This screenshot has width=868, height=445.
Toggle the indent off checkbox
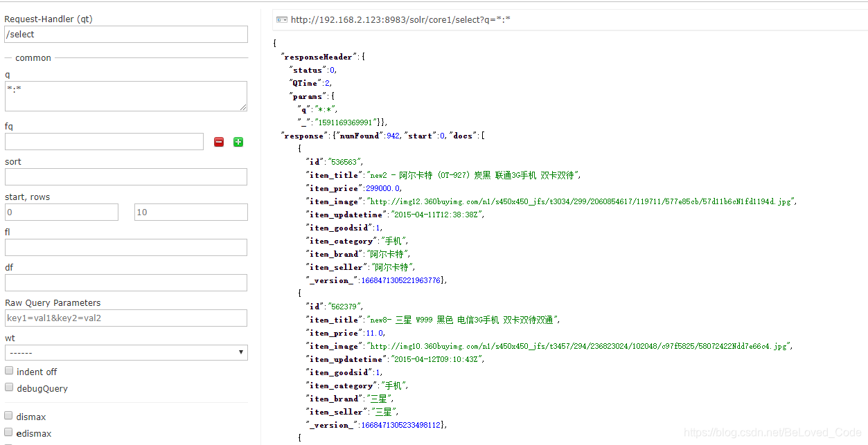(x=9, y=371)
